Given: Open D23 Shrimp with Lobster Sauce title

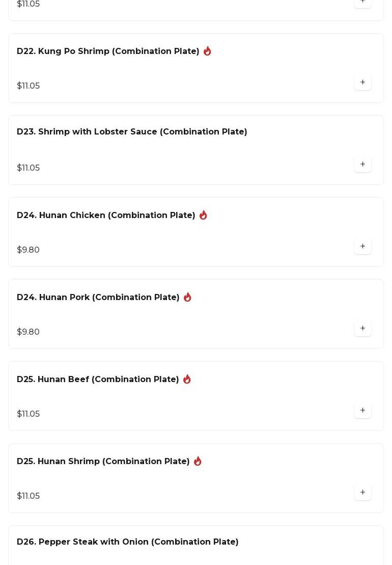Looking at the screenshot, I should [132, 132].
